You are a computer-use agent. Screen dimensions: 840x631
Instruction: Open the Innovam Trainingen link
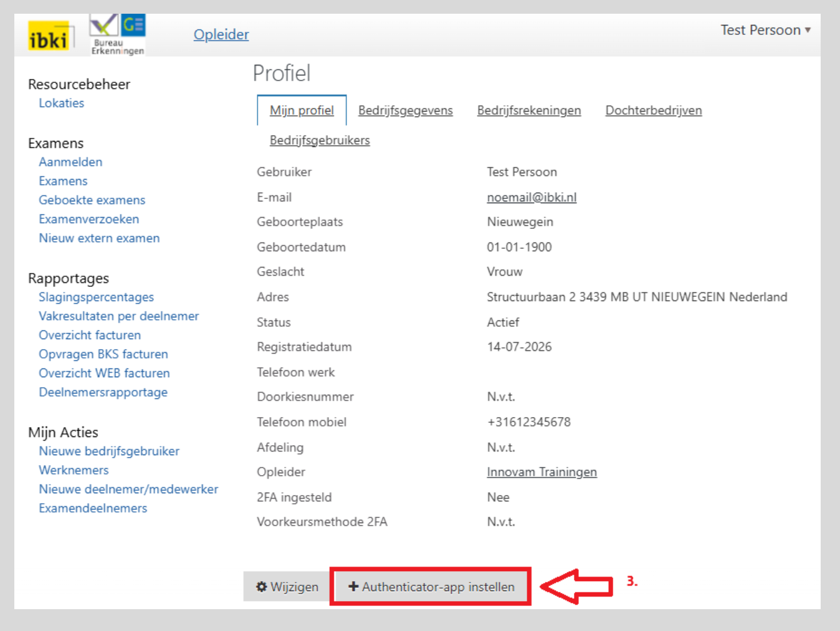click(x=542, y=472)
